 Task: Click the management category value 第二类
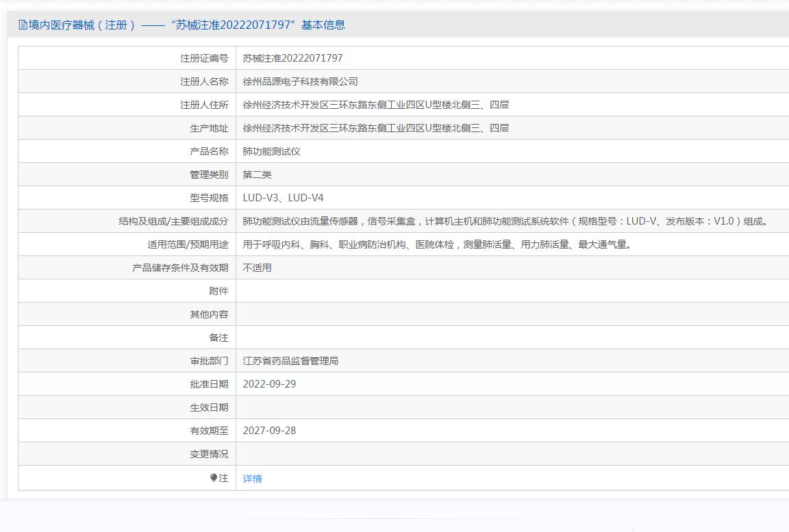point(257,175)
